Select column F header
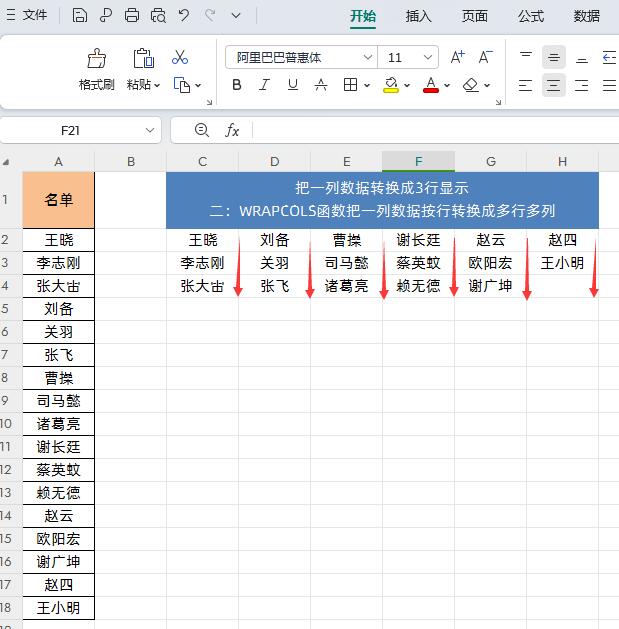Viewport: 619px width, 629px height. click(x=418, y=162)
